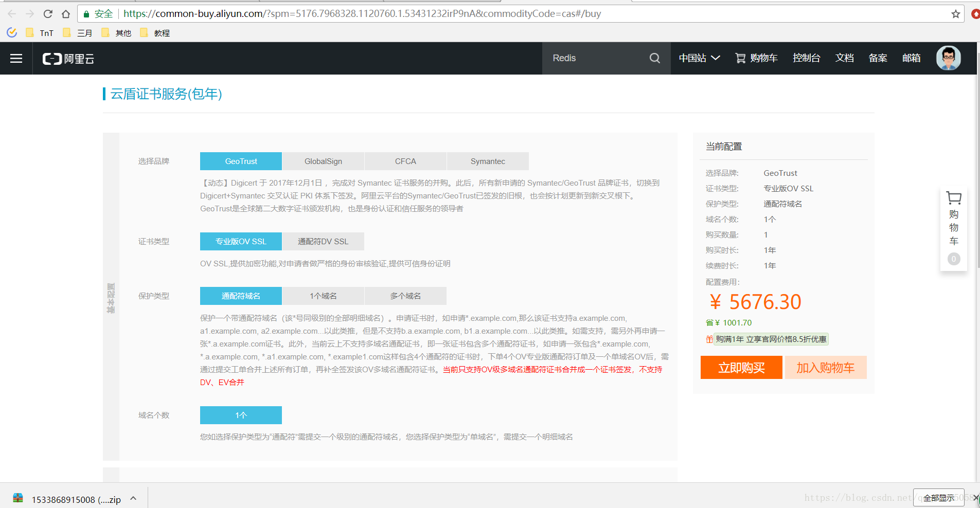Screen dimensions: 980x508
Task: Open the floating shopping cart sidebar
Action: pyautogui.click(x=953, y=228)
